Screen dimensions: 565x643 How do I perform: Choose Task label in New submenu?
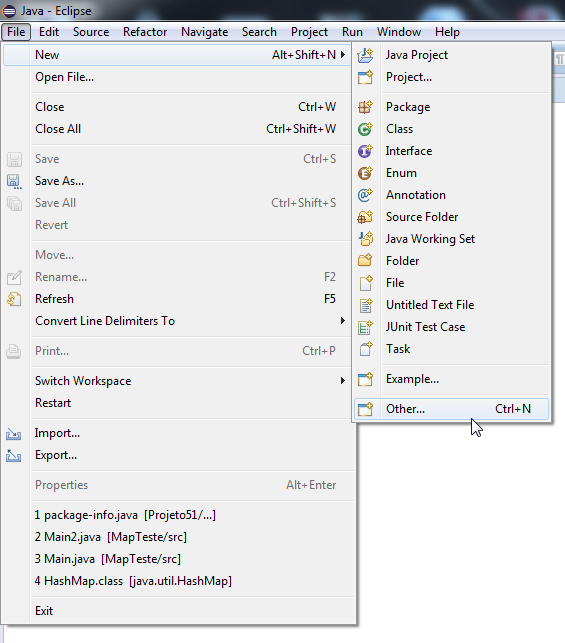click(398, 349)
